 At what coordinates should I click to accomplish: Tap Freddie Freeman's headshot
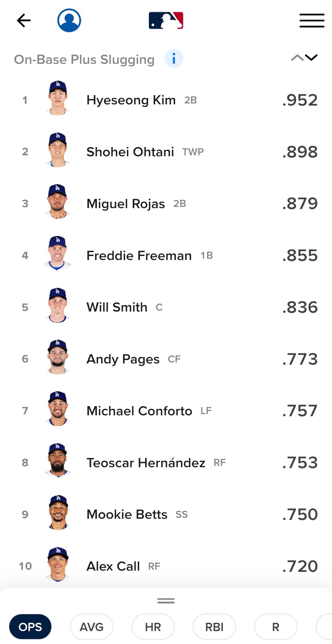coord(58,254)
